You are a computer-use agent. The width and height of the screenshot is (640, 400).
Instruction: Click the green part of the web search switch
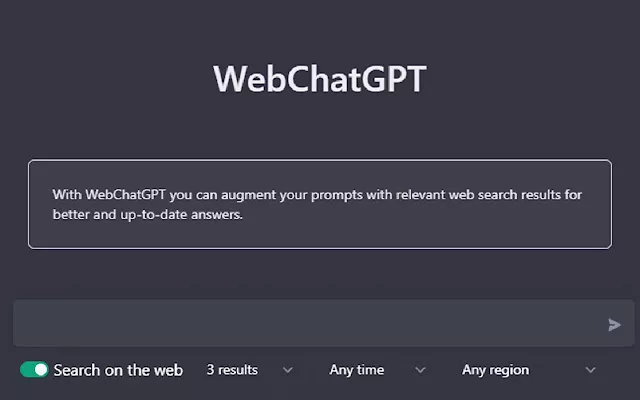(27, 370)
